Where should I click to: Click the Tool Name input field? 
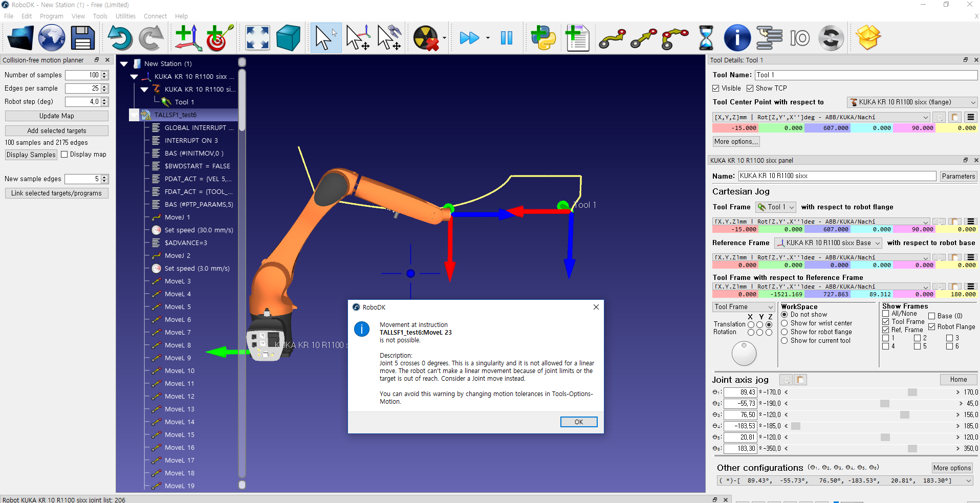click(866, 75)
